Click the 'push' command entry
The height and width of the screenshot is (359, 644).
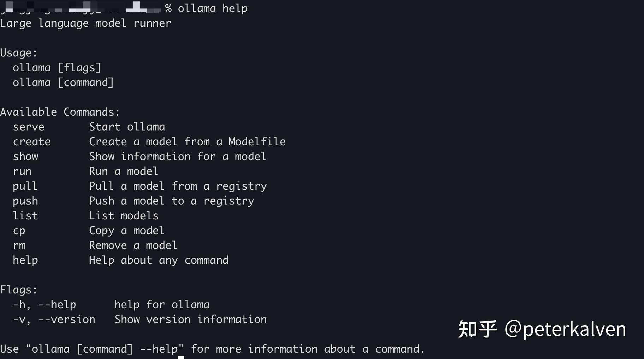click(x=25, y=201)
